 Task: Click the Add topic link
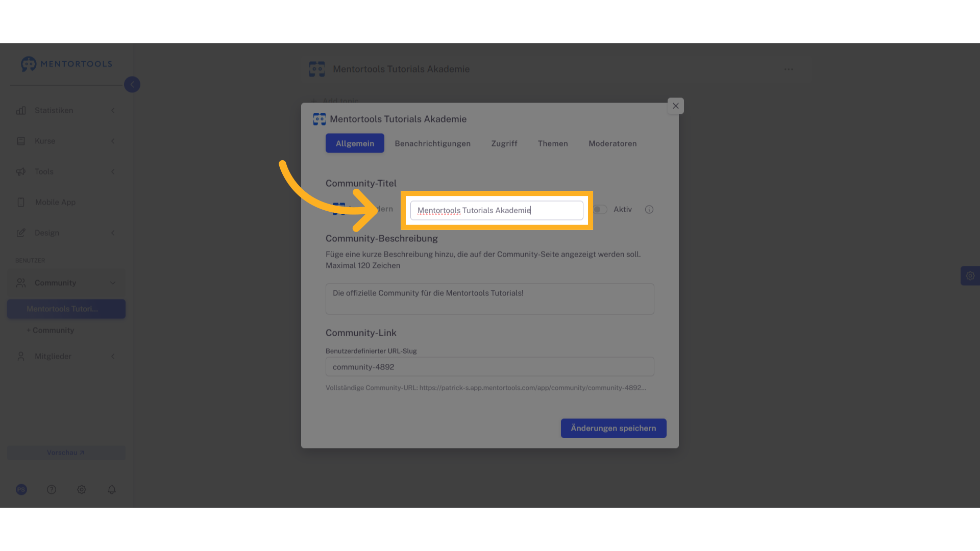click(x=335, y=101)
